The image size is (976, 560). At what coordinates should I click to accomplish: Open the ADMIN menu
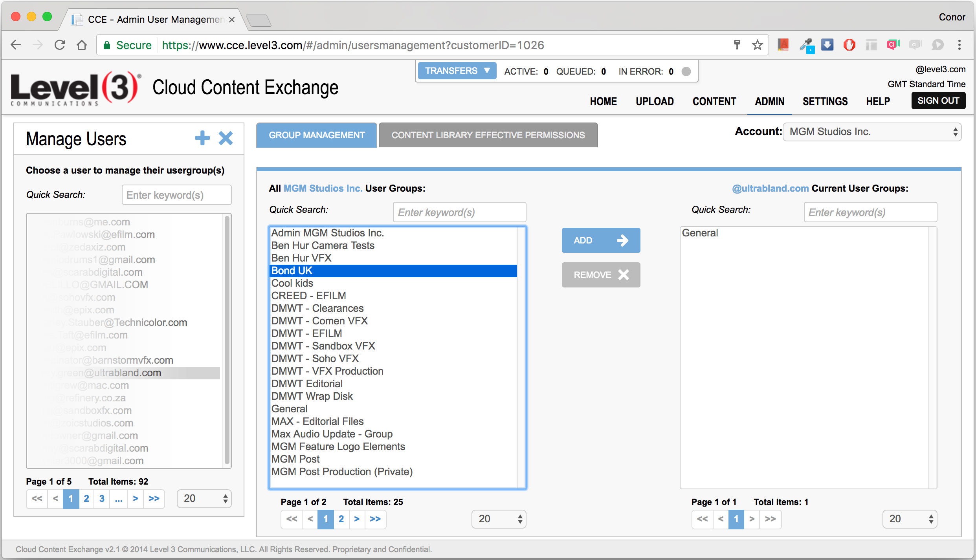click(x=769, y=101)
